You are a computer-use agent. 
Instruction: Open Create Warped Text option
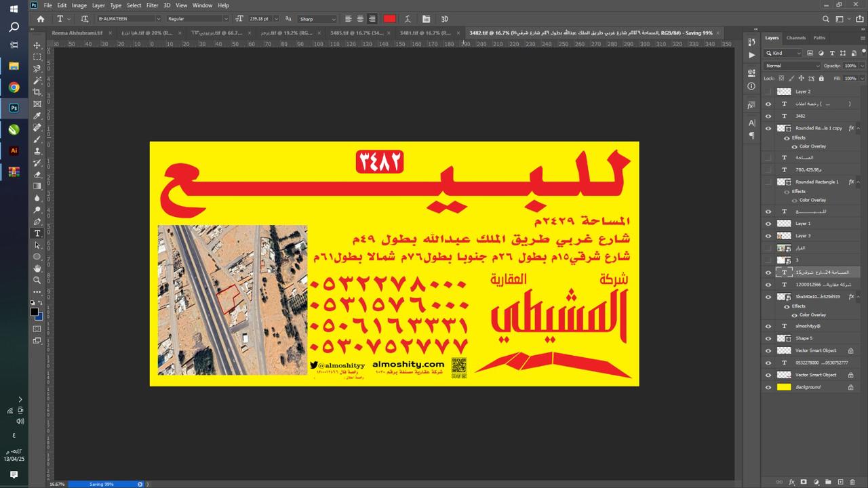[408, 19]
